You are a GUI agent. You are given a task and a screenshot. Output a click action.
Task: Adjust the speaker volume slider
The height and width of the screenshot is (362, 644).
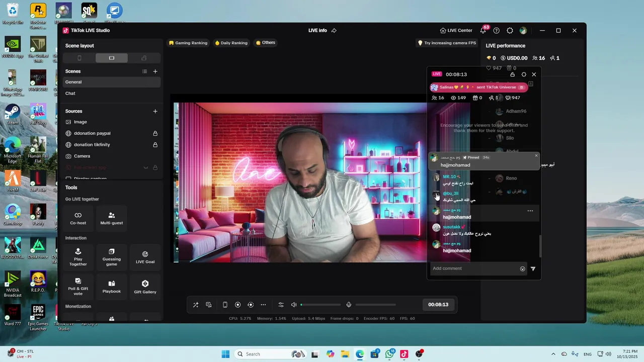(x=321, y=305)
